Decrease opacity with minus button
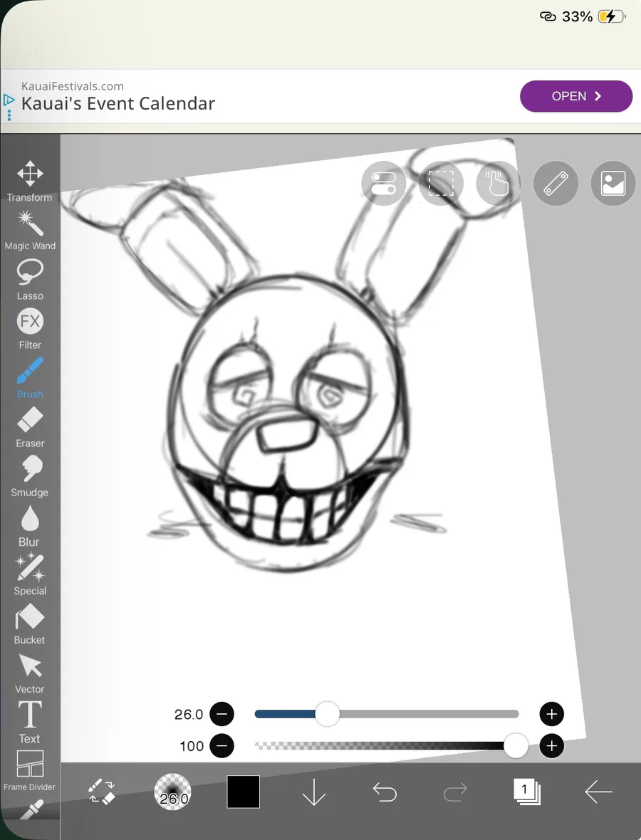Screen dimensions: 641x840 click(x=222, y=746)
